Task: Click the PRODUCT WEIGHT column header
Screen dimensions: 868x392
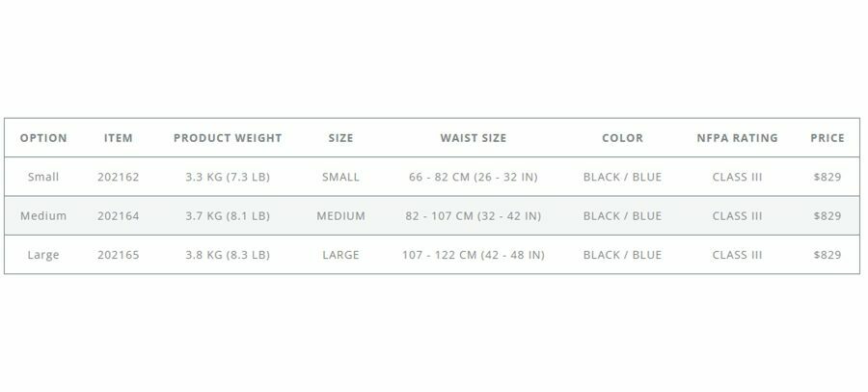Action: click(228, 138)
